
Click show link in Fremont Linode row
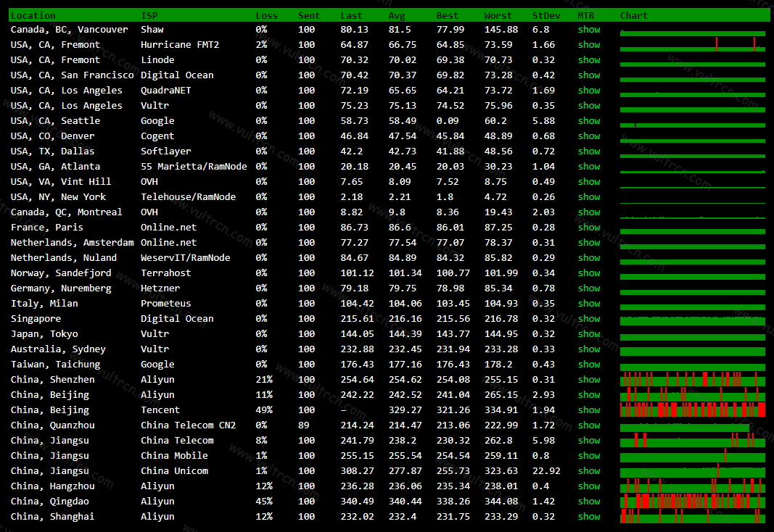(589, 60)
